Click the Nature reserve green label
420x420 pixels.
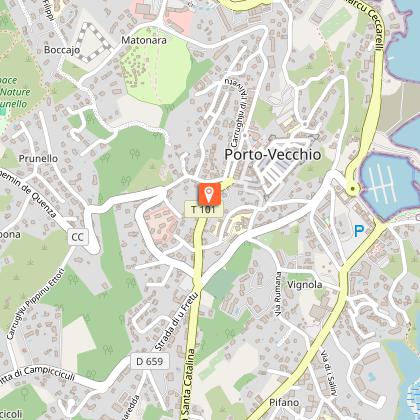pyautogui.click(x=15, y=92)
